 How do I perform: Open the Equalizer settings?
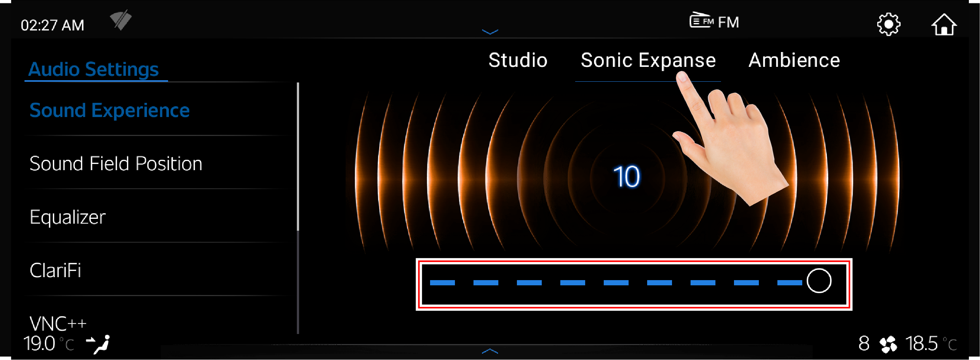[67, 218]
